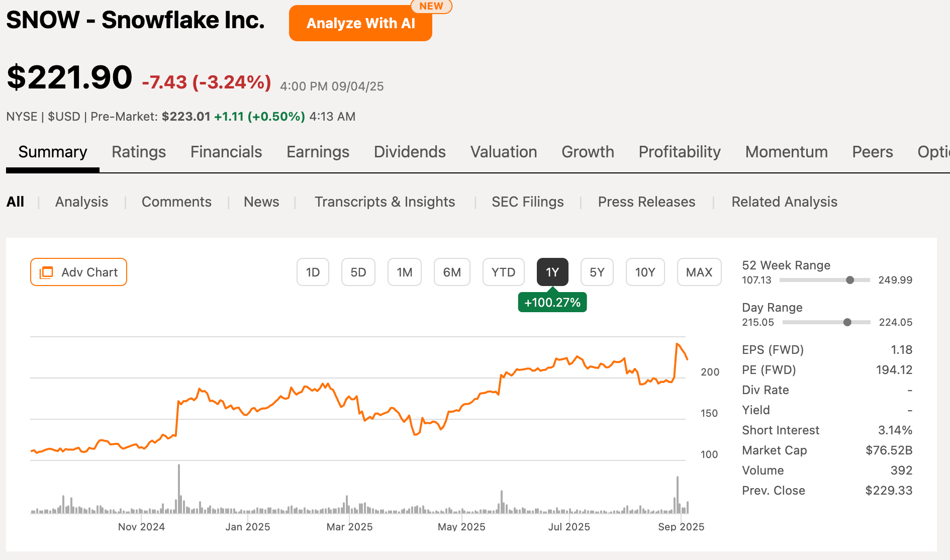950x560 pixels.
Task: Select the MAX time range
Action: click(699, 272)
